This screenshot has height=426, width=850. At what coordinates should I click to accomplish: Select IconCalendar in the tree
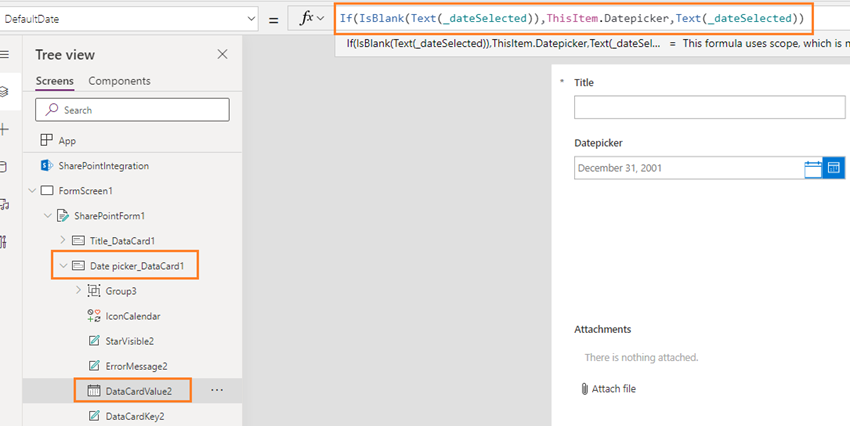[133, 316]
